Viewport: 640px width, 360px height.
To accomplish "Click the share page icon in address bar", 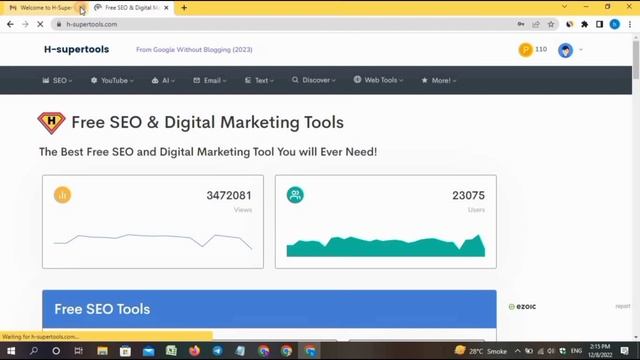I will click(536, 24).
